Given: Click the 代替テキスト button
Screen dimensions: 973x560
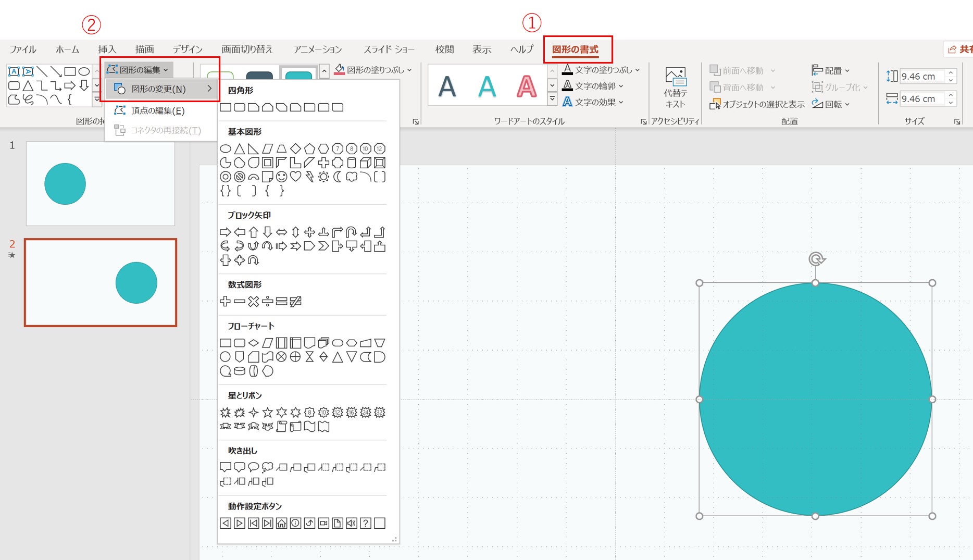Looking at the screenshot, I should (675, 87).
